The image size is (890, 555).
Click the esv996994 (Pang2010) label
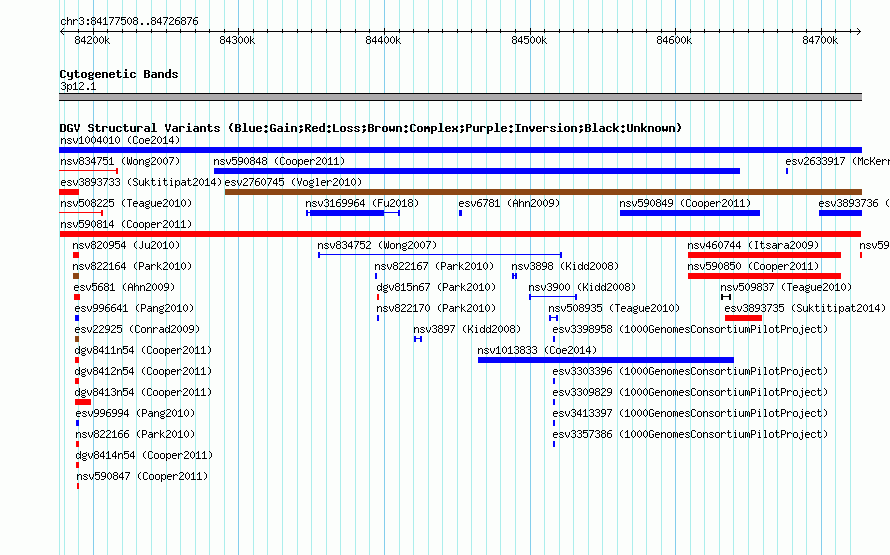(135, 413)
